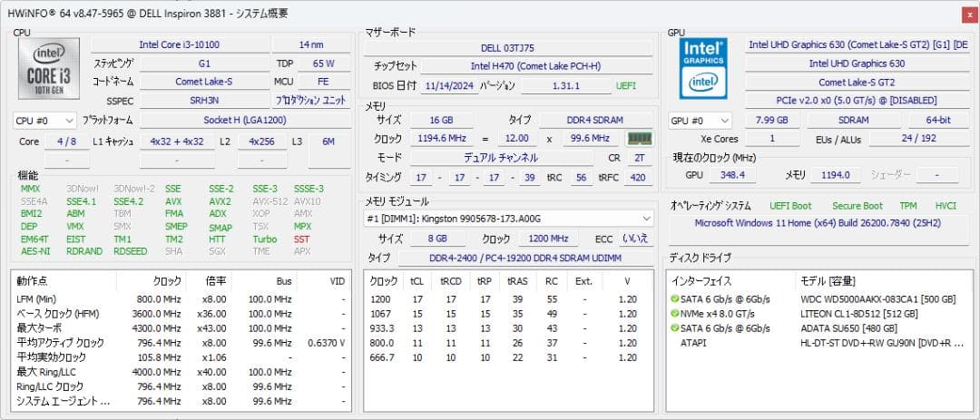Click the L2 cache 4x256 value
Image resolution: width=980 pixels, height=420 pixels.
pos(262,142)
